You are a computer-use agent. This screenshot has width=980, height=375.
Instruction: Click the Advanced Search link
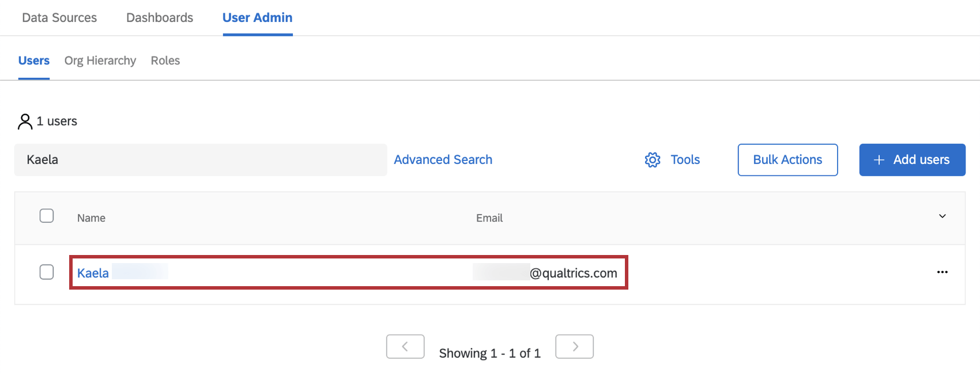443,160
